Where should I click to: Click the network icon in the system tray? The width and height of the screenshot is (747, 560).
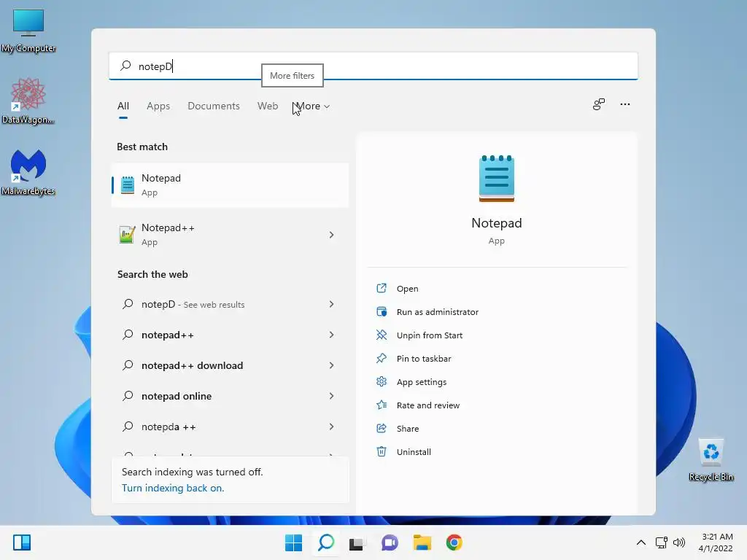(661, 542)
